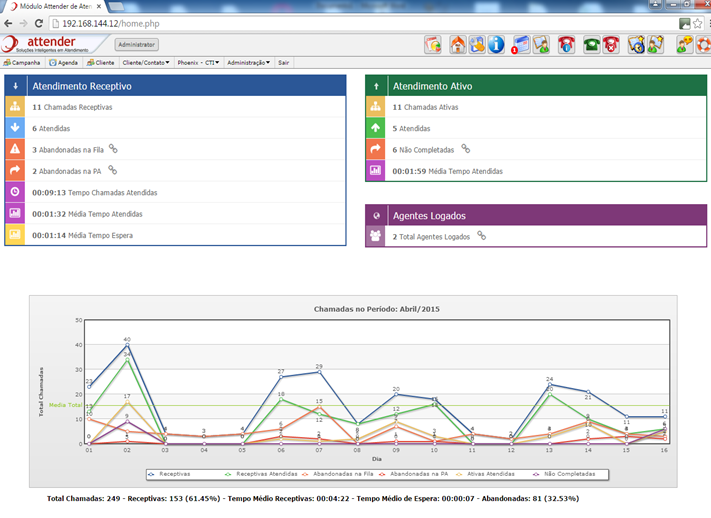The width and height of the screenshot is (711, 518).
Task: Open the blue information icon
Action: (496, 45)
